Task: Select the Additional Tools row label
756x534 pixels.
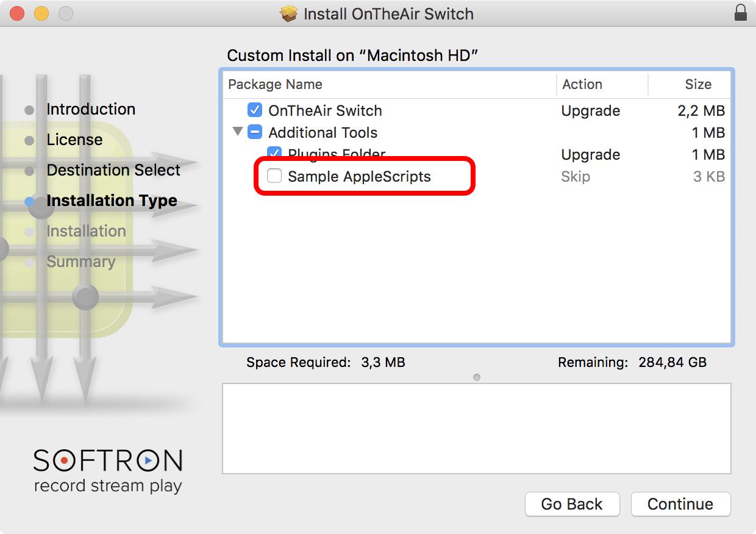Action: 323,132
